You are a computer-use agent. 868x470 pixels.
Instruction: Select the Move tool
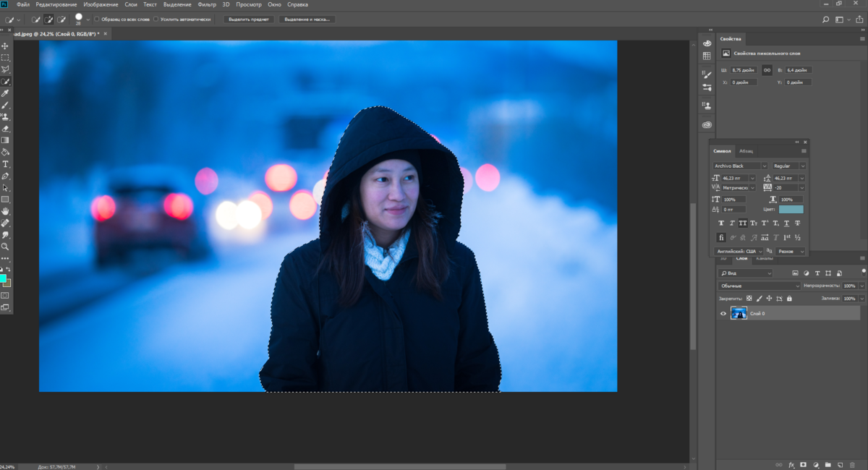(x=5, y=46)
